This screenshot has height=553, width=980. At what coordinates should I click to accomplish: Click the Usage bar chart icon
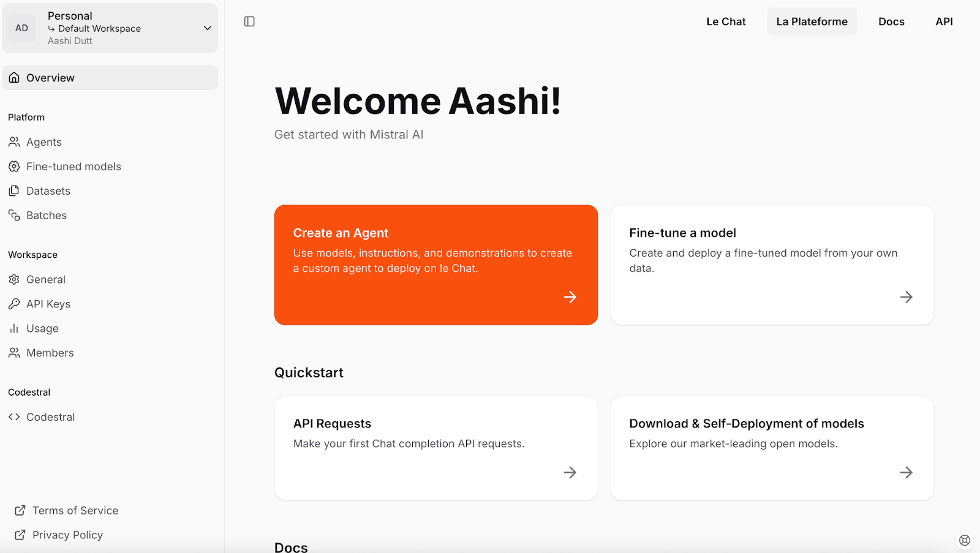point(14,328)
